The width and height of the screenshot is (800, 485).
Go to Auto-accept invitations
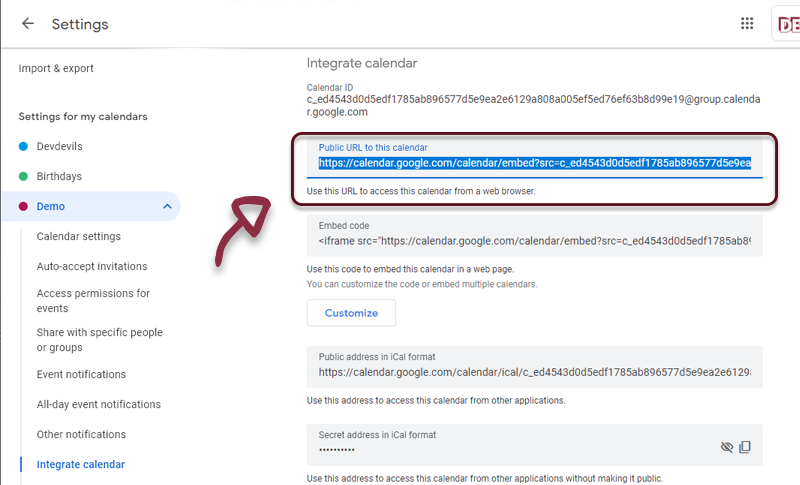click(92, 266)
